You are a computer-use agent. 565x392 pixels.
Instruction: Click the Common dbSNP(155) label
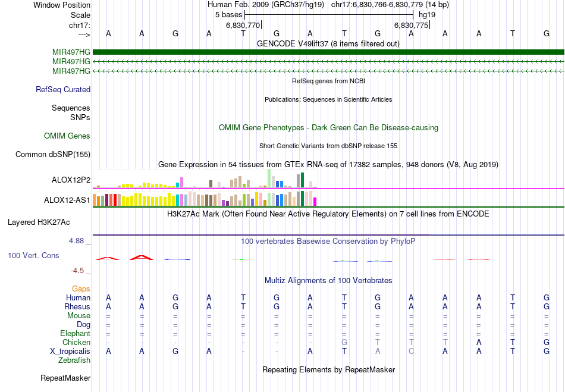click(x=53, y=154)
